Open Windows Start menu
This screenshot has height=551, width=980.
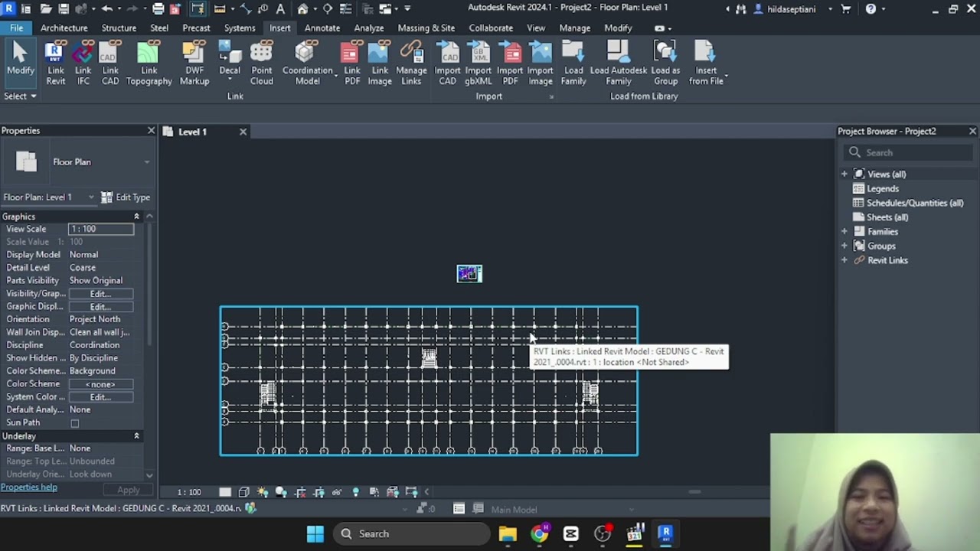click(315, 533)
